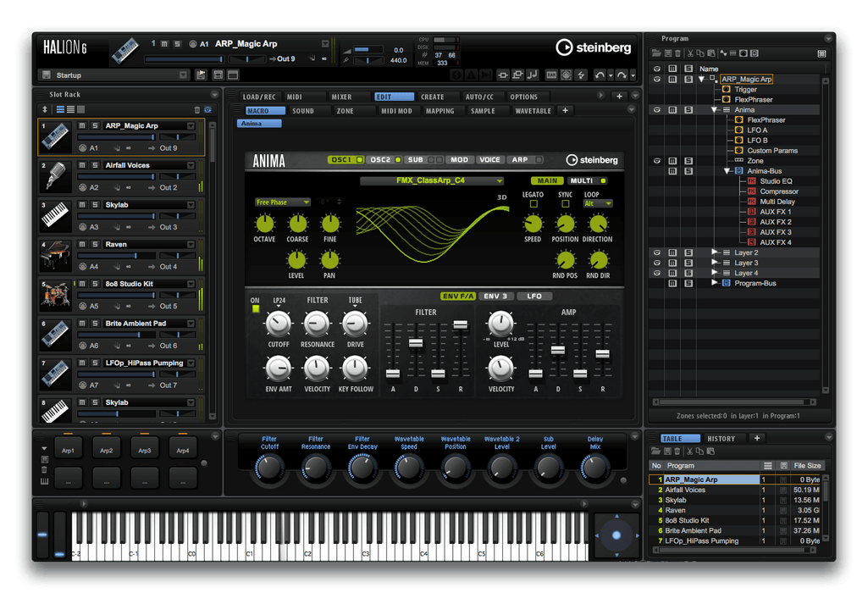
Task: Click the filter envelope Decay slider
Action: click(415, 343)
